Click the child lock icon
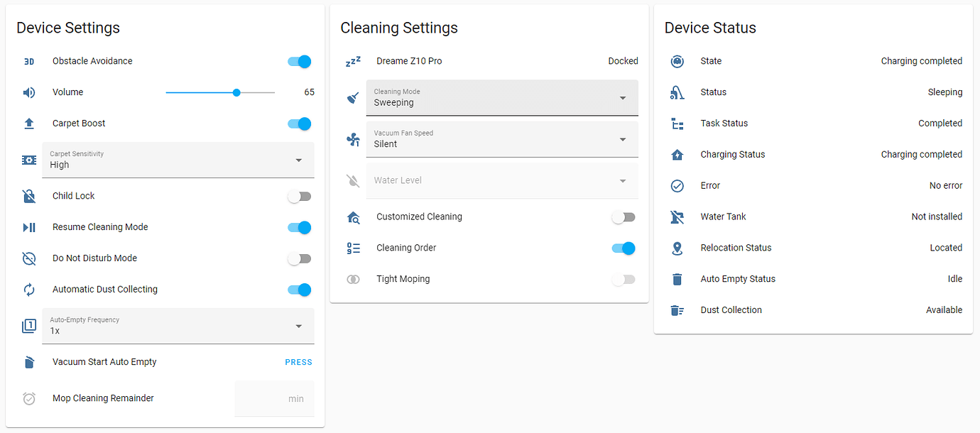 point(29,195)
